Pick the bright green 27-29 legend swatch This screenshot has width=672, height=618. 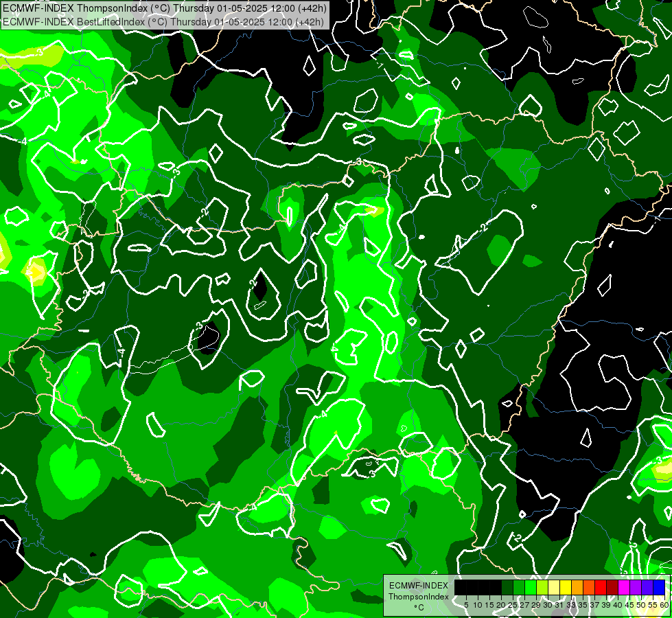(531, 587)
